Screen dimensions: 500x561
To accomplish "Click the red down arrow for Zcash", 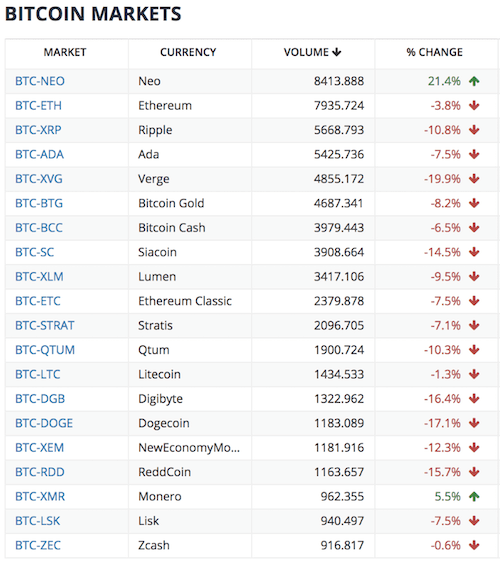I will coord(474,545).
